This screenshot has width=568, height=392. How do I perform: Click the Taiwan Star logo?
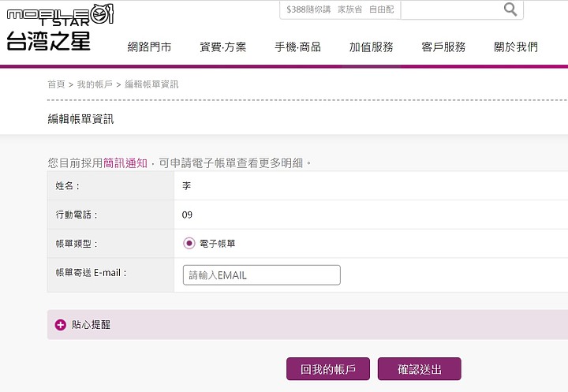[60, 28]
